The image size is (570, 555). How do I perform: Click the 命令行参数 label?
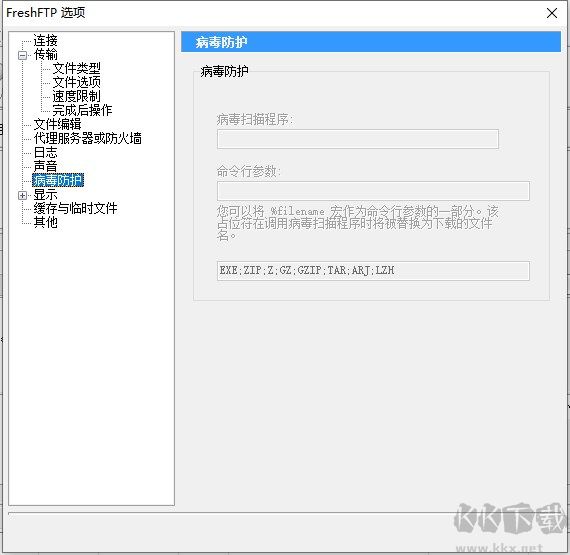[249, 171]
